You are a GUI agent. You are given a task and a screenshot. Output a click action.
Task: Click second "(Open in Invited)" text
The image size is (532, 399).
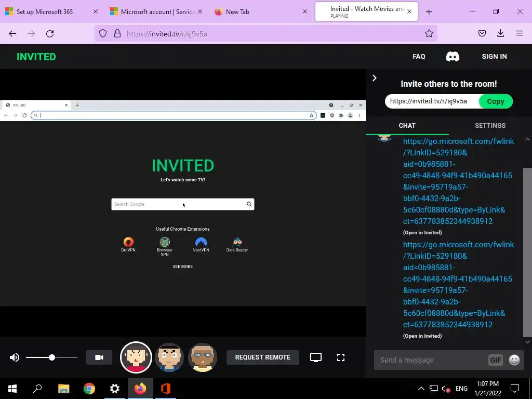[422, 336]
